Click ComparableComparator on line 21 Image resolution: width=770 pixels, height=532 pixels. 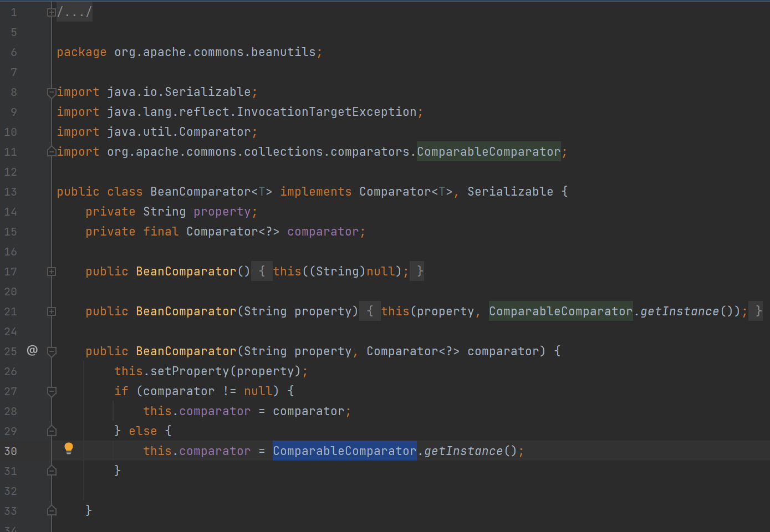point(560,311)
